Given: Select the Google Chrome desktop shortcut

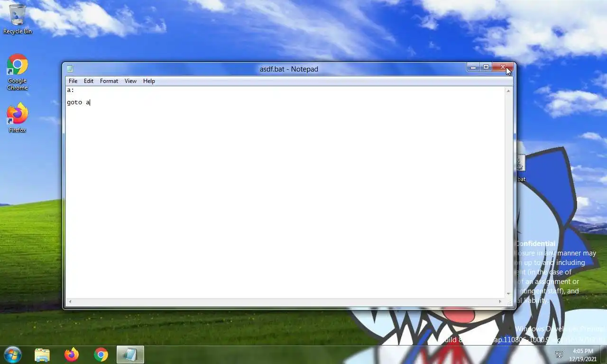Looking at the screenshot, I should tap(18, 72).
